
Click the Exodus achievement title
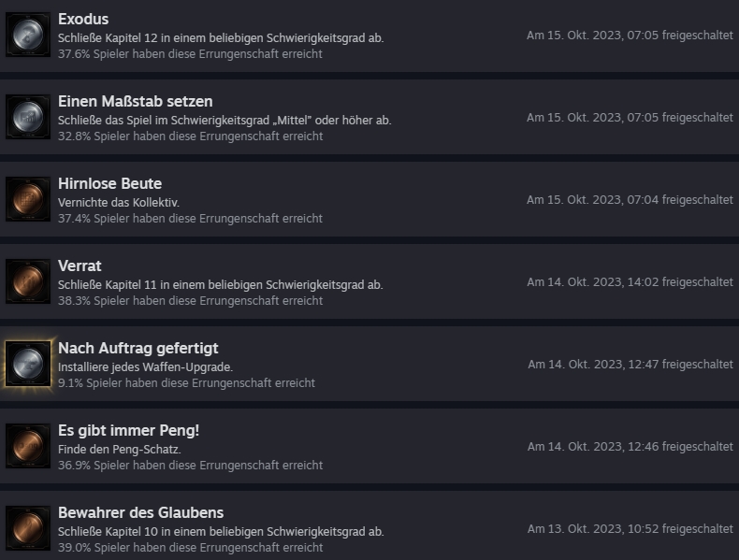pos(83,20)
